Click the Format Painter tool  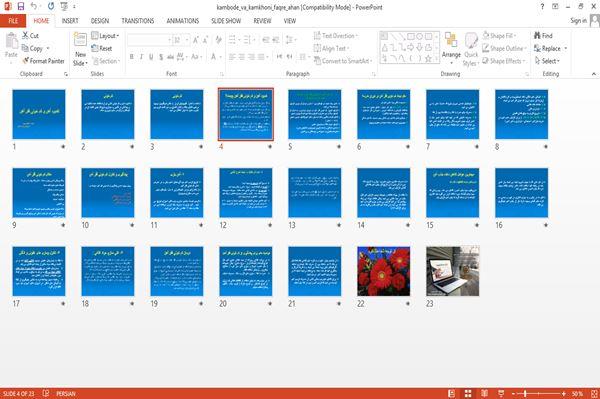(43, 61)
